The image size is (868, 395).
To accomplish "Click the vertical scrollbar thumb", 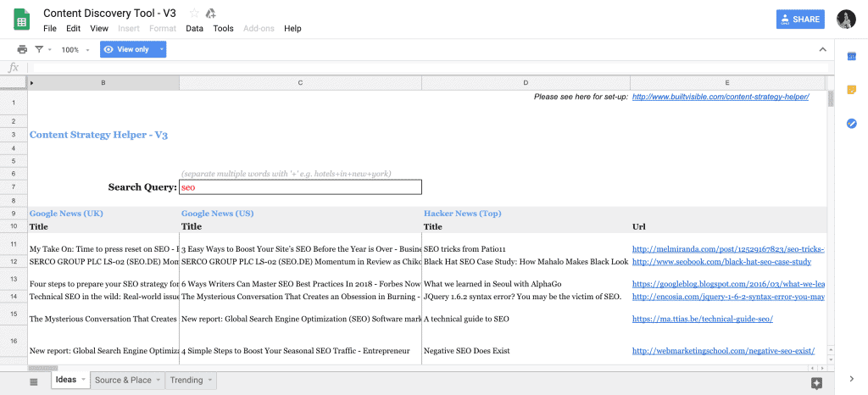I will [831, 98].
